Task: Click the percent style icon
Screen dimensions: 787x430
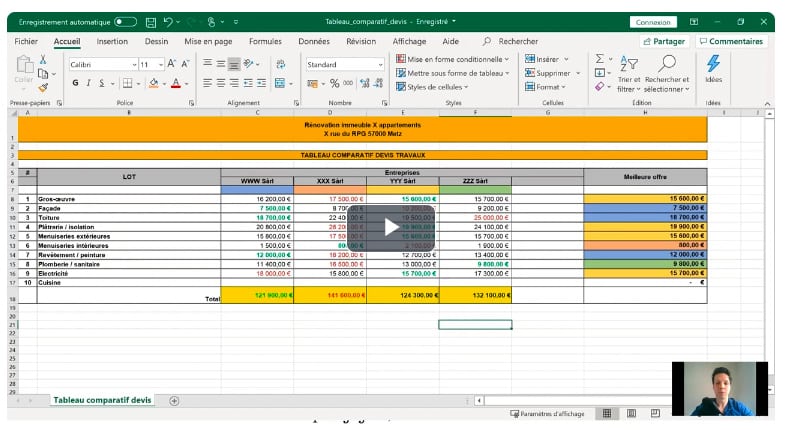Action: tap(334, 83)
